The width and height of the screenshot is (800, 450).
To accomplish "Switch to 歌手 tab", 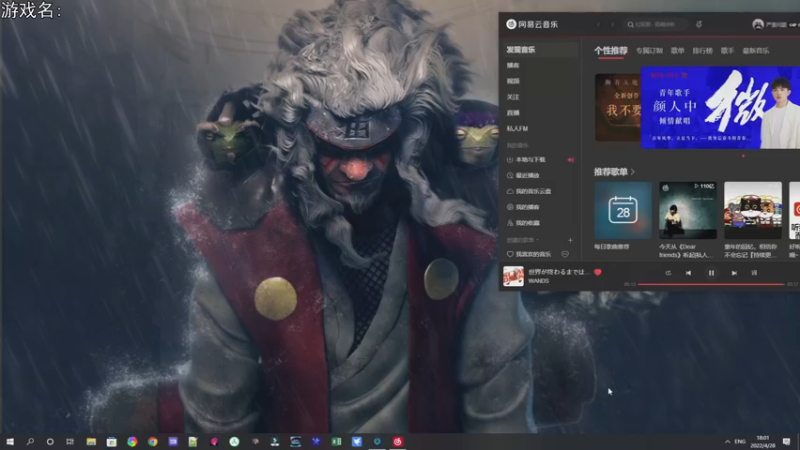I will coord(727,51).
